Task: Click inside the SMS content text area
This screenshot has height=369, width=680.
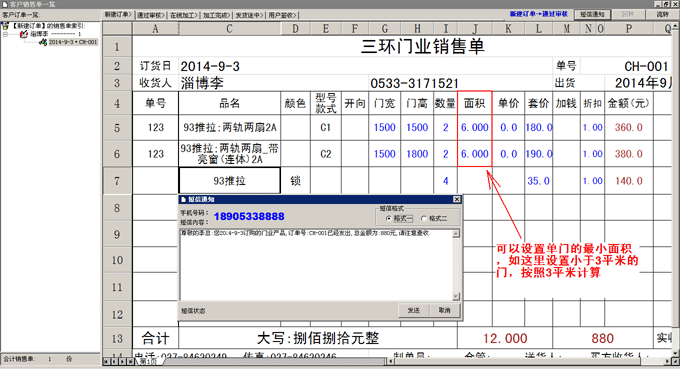Action: (316, 265)
